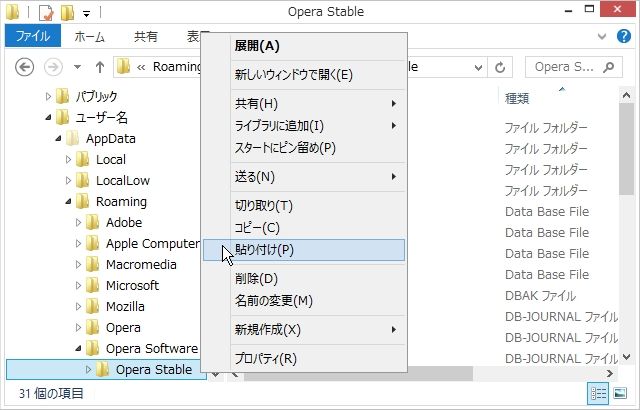Viewport: 640px width, 410px height.
Task: Expand the Macromedia folder node
Action: pyautogui.click(x=78, y=264)
